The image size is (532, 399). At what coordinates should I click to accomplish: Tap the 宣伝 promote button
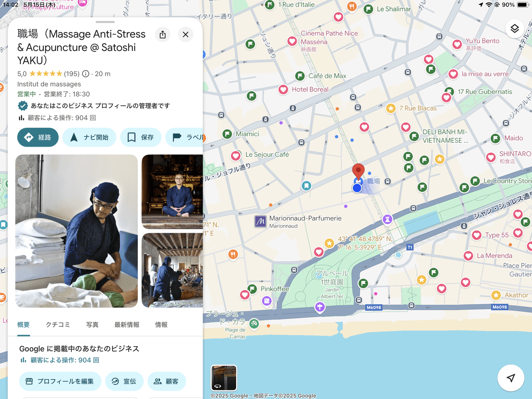pos(124,381)
